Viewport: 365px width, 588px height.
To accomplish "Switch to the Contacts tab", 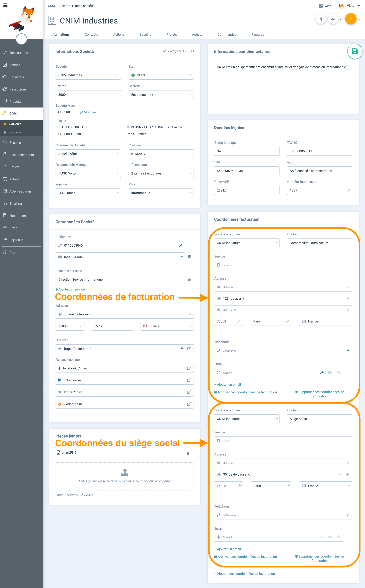I will click(91, 35).
